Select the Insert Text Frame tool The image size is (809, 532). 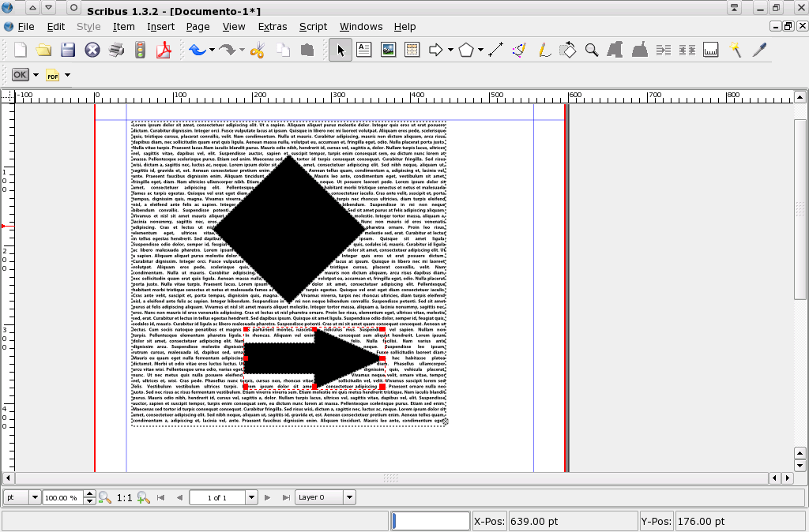tap(364, 50)
